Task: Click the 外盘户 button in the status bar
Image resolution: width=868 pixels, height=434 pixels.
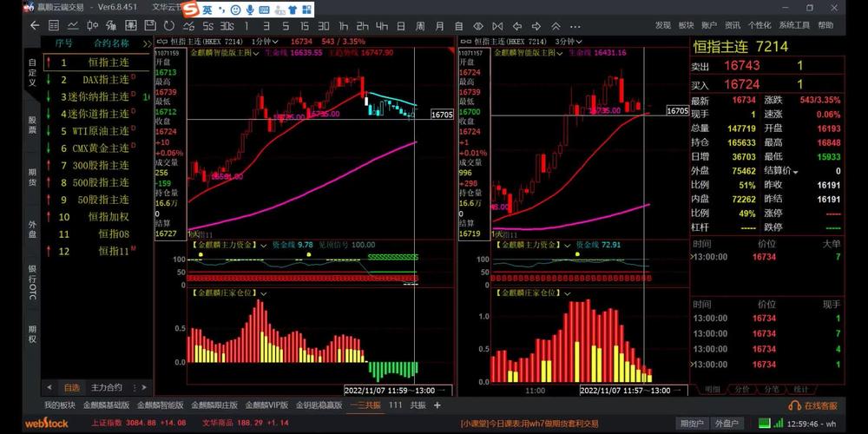Action: 725,424
